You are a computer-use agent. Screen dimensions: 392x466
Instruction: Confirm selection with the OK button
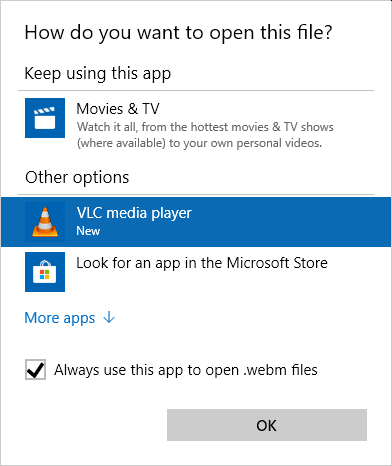(x=267, y=425)
